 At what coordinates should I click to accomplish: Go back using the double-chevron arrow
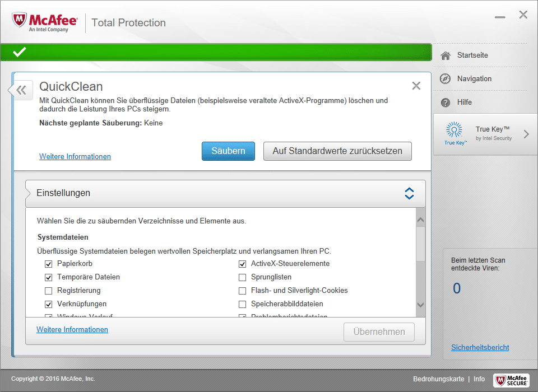[x=21, y=90]
